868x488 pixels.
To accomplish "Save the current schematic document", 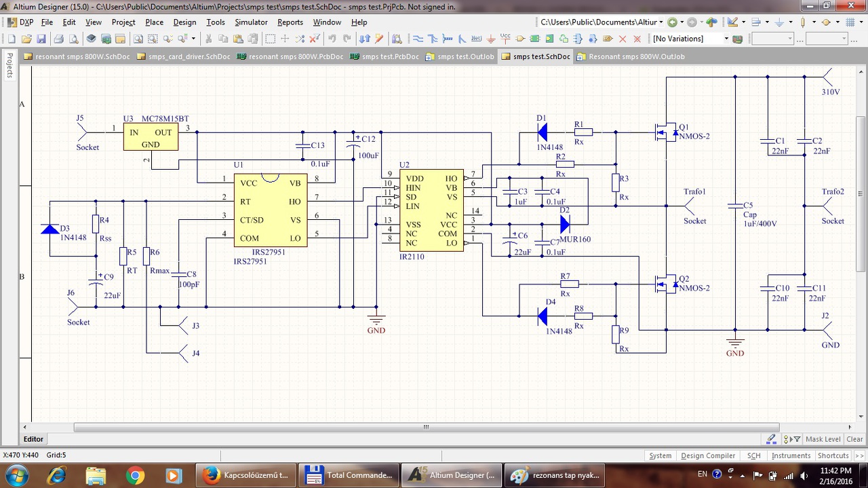I will [x=41, y=39].
